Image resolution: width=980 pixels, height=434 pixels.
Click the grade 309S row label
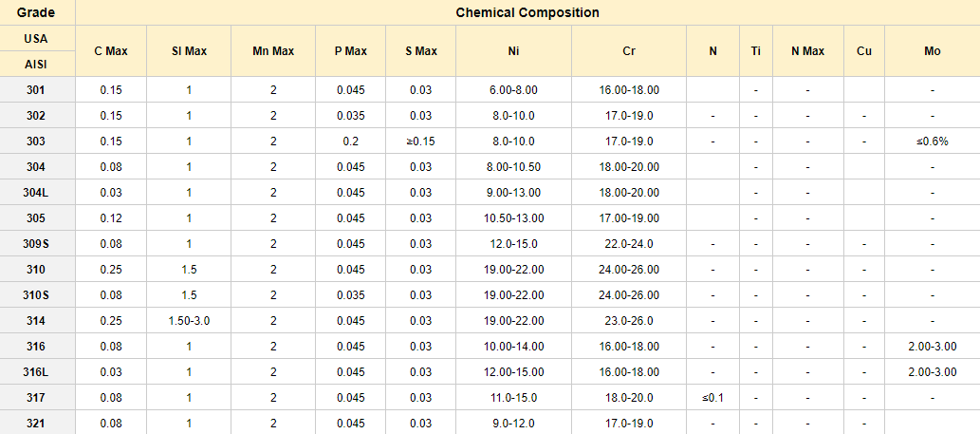coord(37,244)
